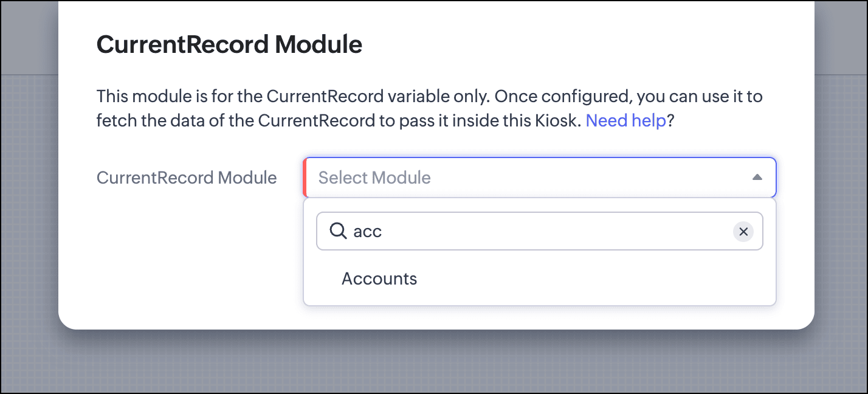Image resolution: width=868 pixels, height=394 pixels.
Task: Click the dimmed grid canvas left of the dialog
Action: point(29,213)
